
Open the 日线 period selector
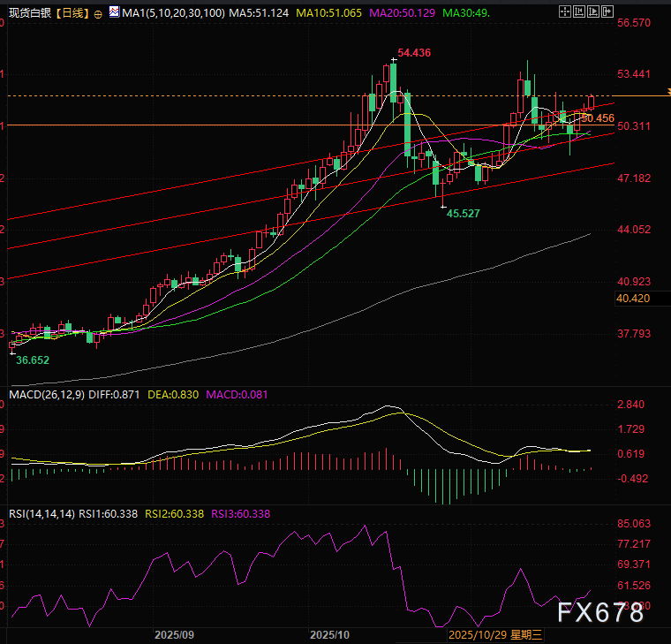pyautogui.click(x=72, y=13)
